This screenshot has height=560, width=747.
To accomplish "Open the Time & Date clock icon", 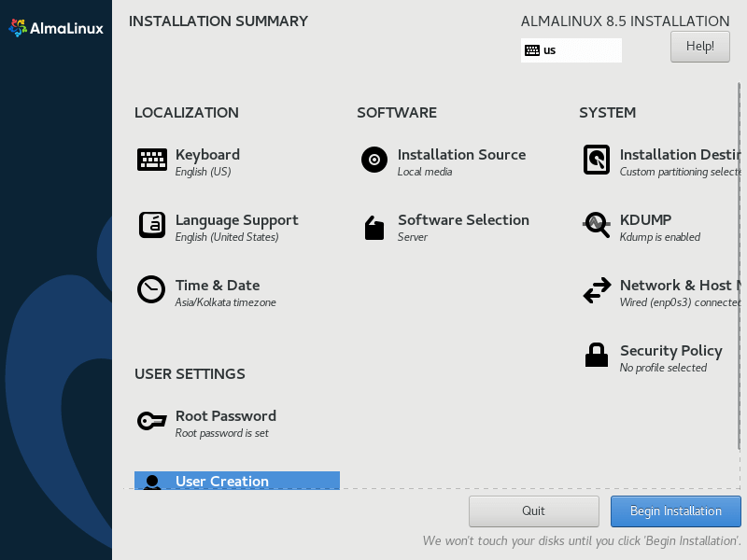I will [x=151, y=289].
